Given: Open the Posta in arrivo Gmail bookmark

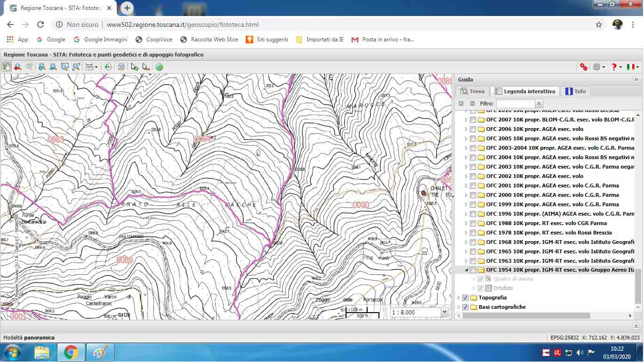Looking at the screenshot, I should pyautogui.click(x=383, y=40).
